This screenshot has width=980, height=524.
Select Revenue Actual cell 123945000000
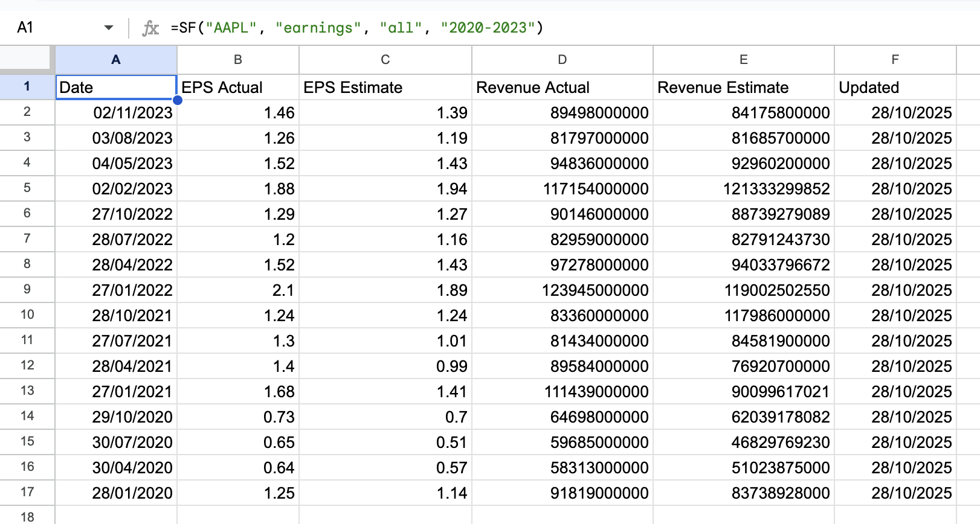click(x=563, y=290)
